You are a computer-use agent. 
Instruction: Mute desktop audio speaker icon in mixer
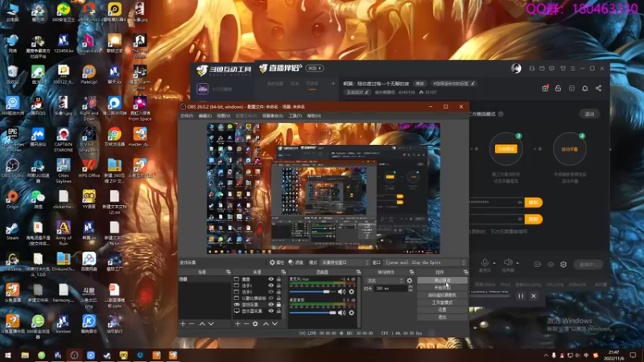[341, 312]
